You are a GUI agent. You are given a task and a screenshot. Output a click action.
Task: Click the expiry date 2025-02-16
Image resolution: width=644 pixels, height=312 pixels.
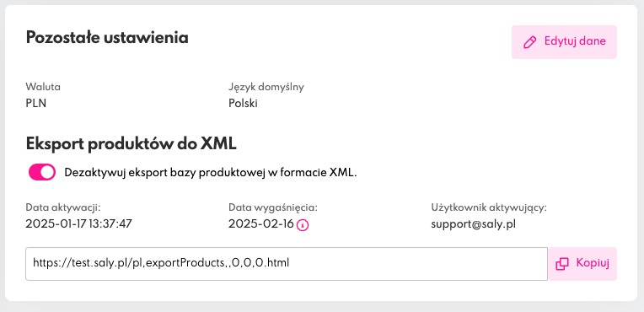[x=261, y=224]
